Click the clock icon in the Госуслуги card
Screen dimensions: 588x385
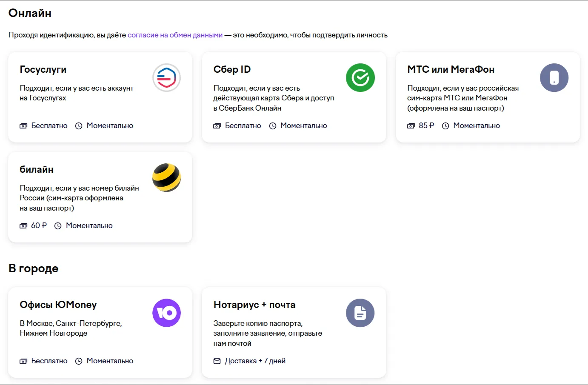click(x=79, y=126)
